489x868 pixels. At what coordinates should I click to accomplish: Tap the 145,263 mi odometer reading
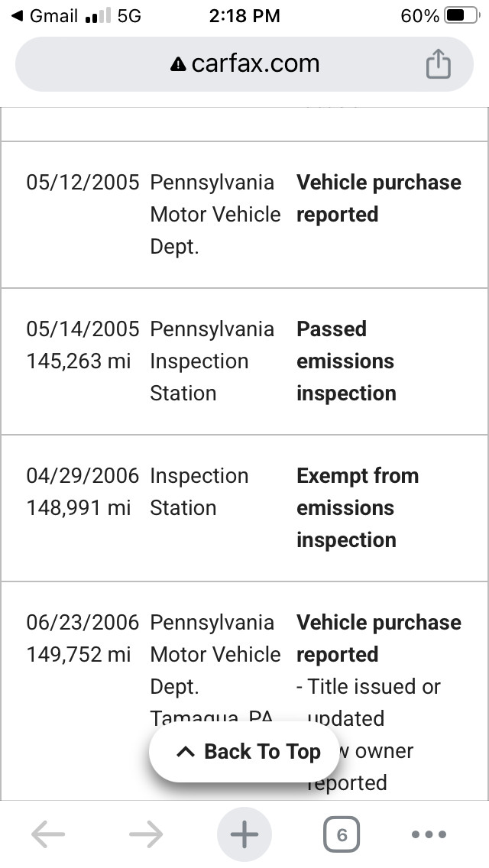pos(79,361)
